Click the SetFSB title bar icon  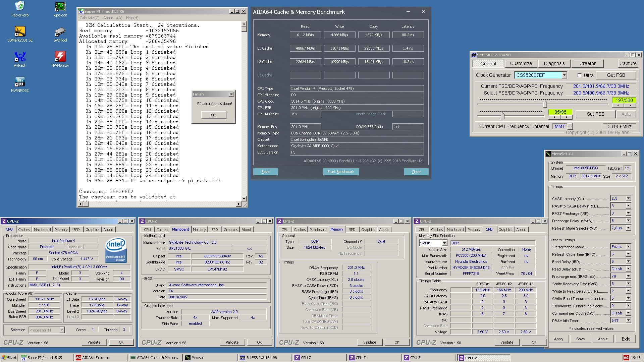click(x=474, y=55)
